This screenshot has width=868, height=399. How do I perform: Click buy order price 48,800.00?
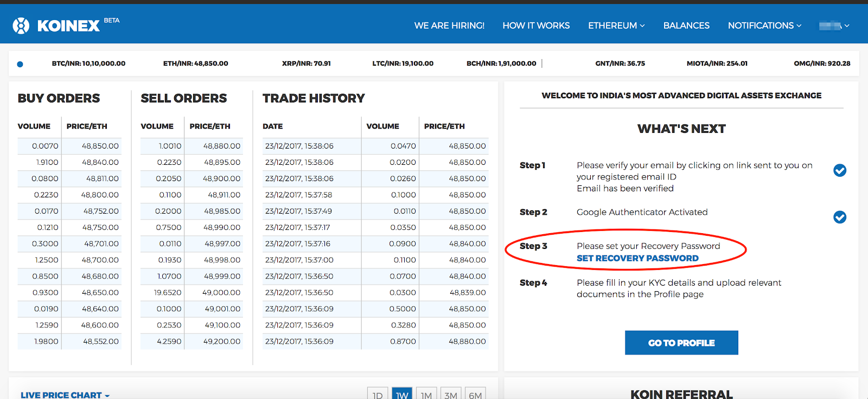coord(100,195)
